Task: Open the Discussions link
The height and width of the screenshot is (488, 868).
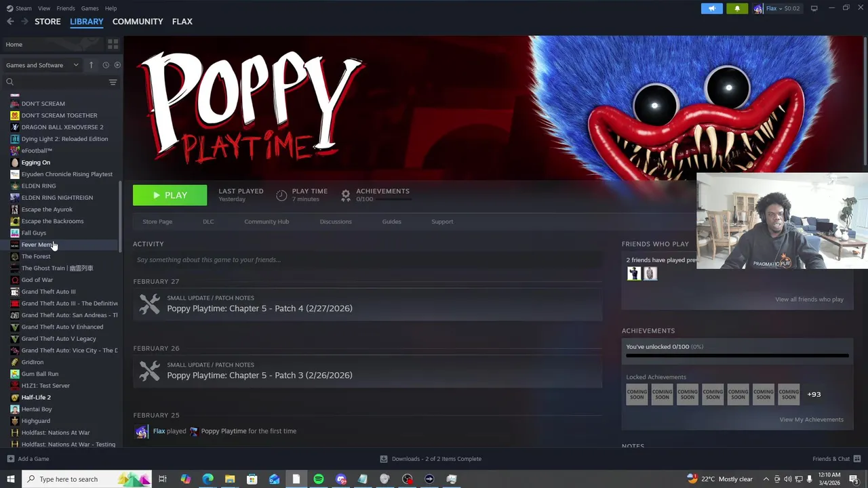Action: 336,222
